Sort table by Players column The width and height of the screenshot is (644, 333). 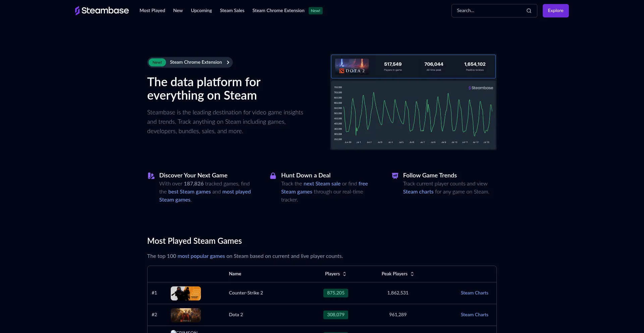[x=335, y=274]
